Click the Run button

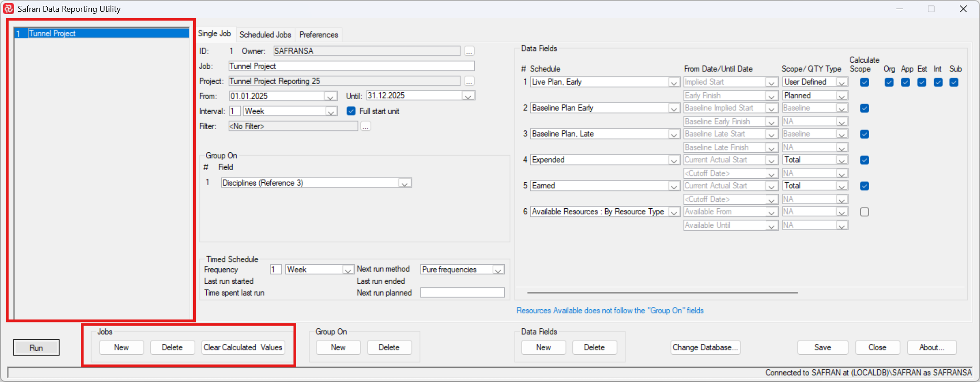(x=36, y=347)
